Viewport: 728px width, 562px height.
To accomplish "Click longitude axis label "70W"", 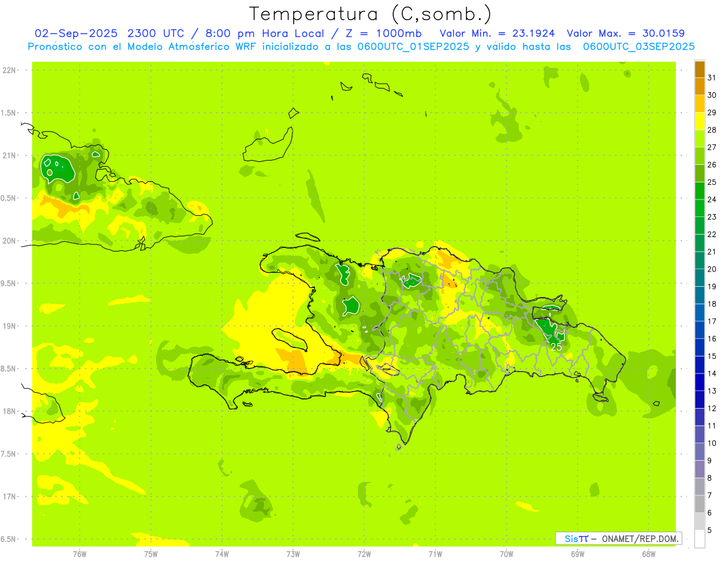I will tap(506, 554).
